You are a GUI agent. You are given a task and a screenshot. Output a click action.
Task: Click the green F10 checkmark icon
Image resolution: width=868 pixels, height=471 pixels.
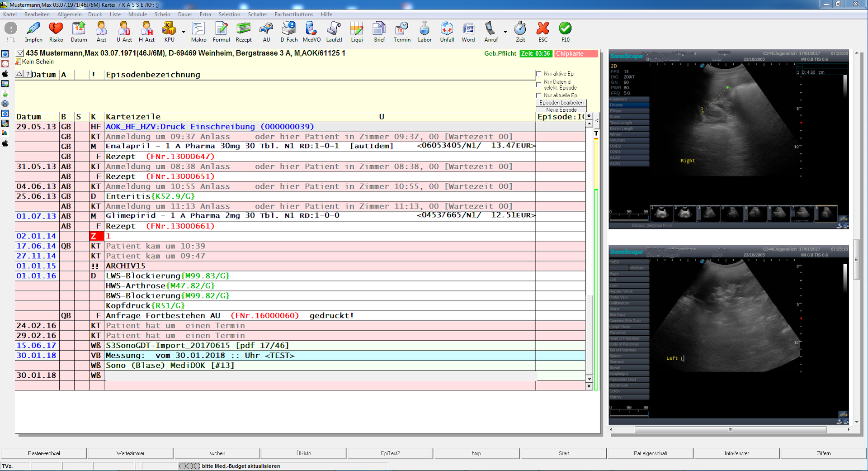[565, 29]
